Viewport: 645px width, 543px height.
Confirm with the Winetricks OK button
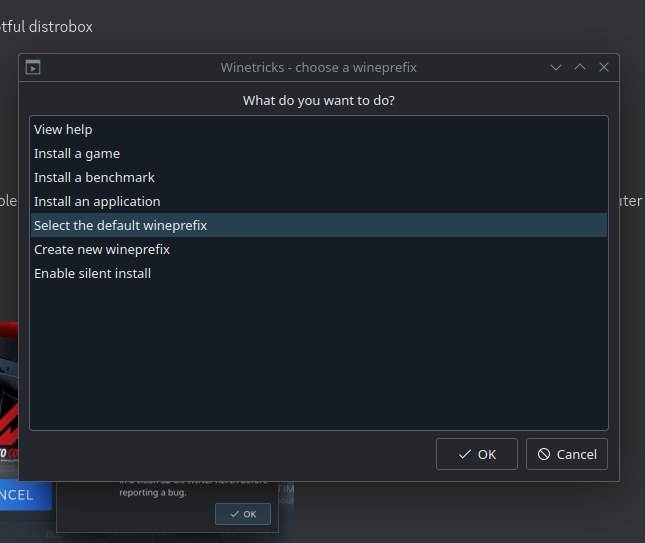tap(477, 454)
